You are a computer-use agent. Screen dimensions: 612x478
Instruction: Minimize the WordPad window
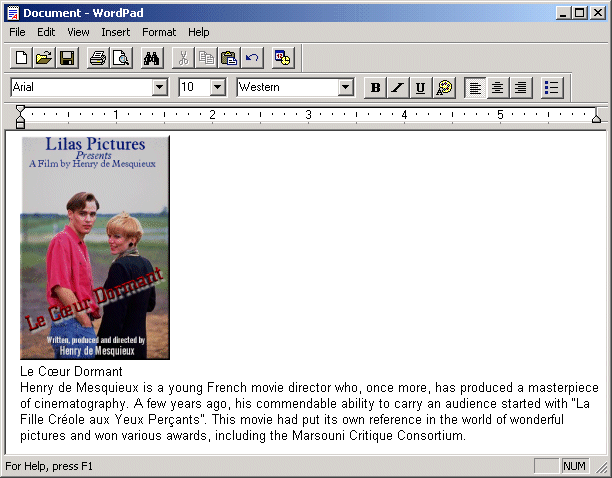563,13
